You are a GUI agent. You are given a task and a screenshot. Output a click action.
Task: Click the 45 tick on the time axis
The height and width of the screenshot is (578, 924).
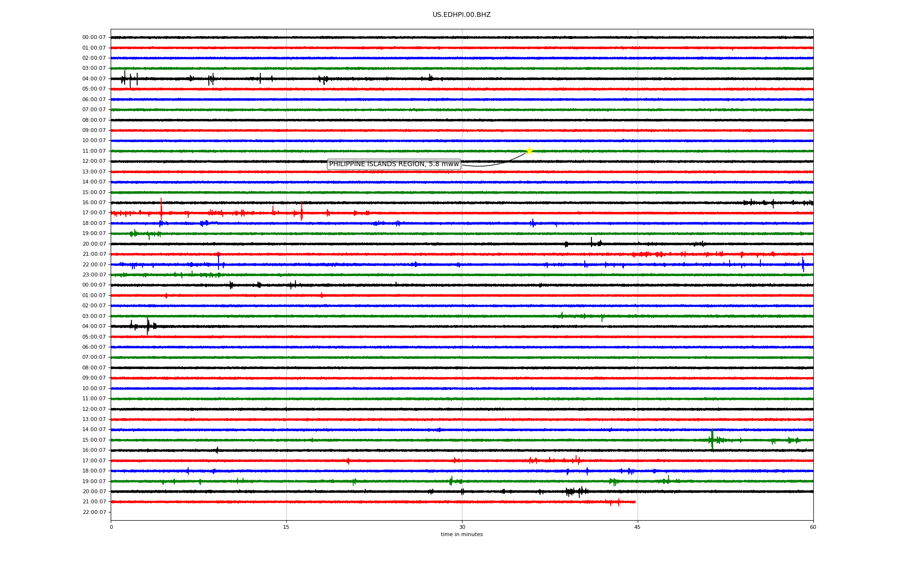pos(638,527)
